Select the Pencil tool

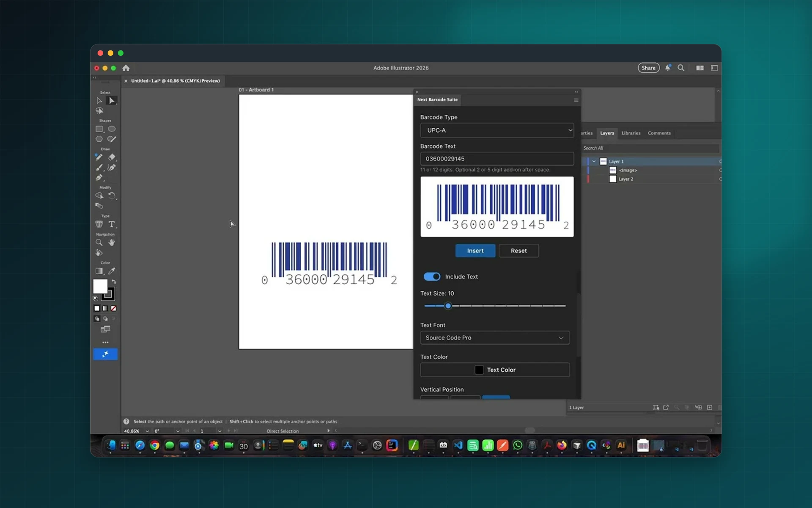pyautogui.click(x=99, y=157)
